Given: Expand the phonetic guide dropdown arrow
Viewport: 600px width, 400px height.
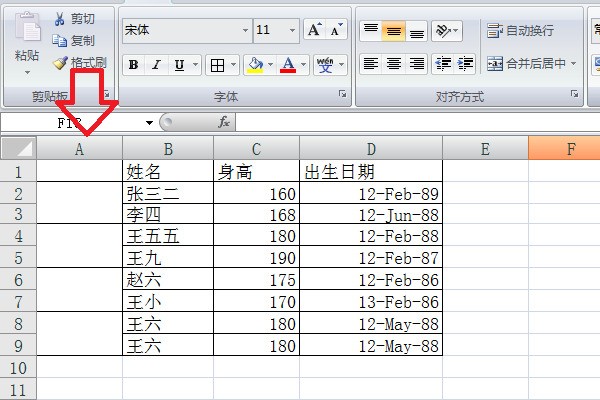Looking at the screenshot, I should (341, 65).
